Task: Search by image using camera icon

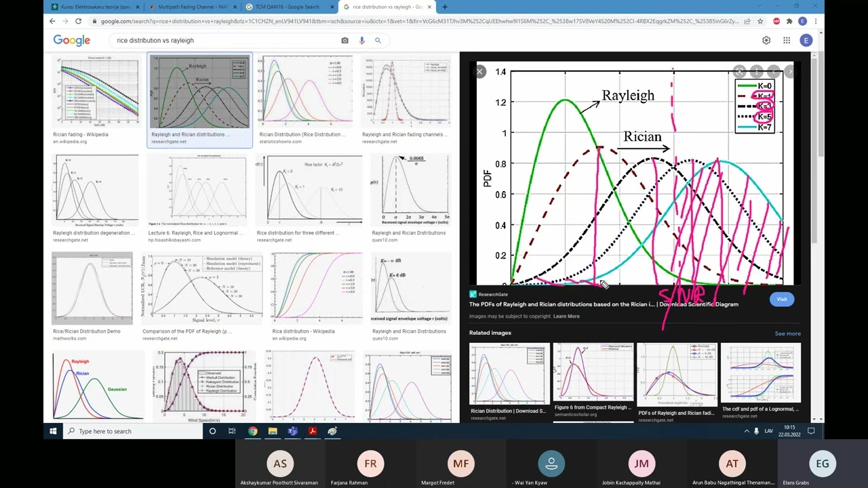Action: 344,41
